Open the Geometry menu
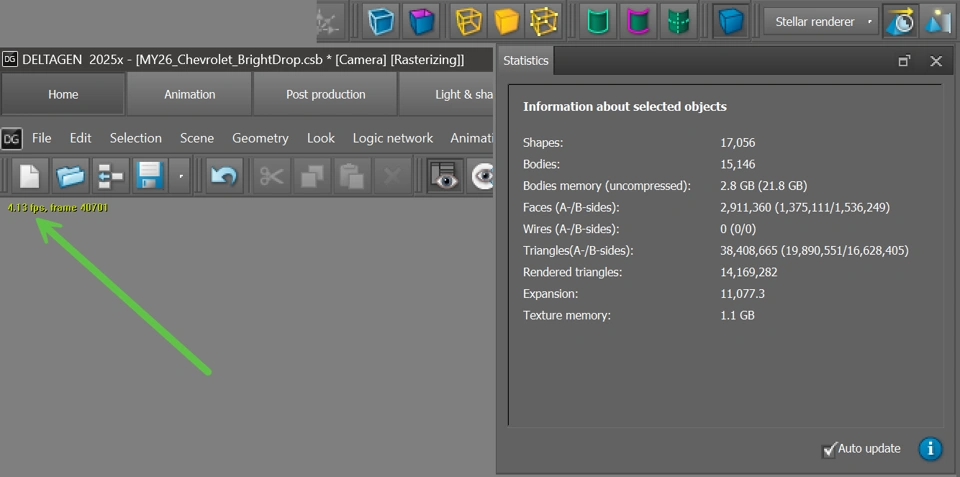 click(x=260, y=138)
